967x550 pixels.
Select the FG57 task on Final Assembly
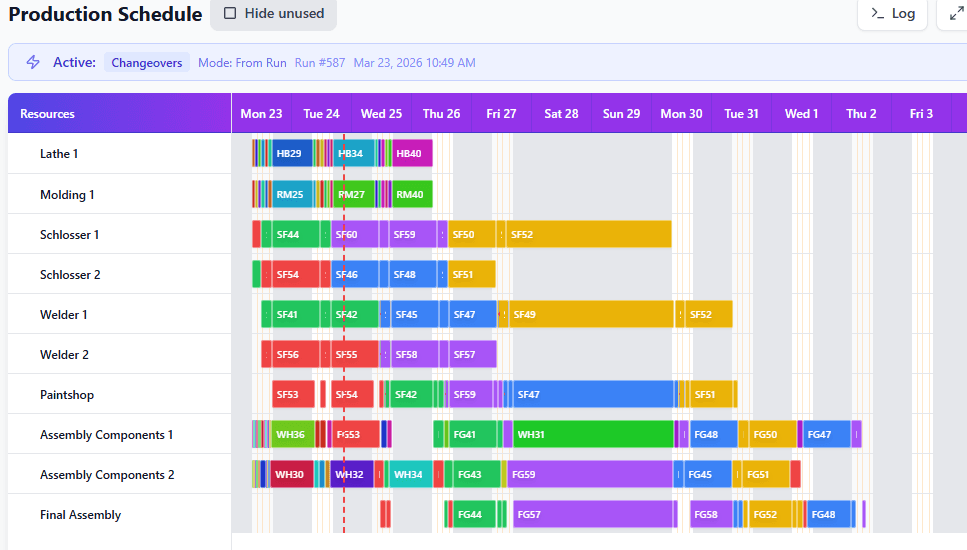click(593, 515)
